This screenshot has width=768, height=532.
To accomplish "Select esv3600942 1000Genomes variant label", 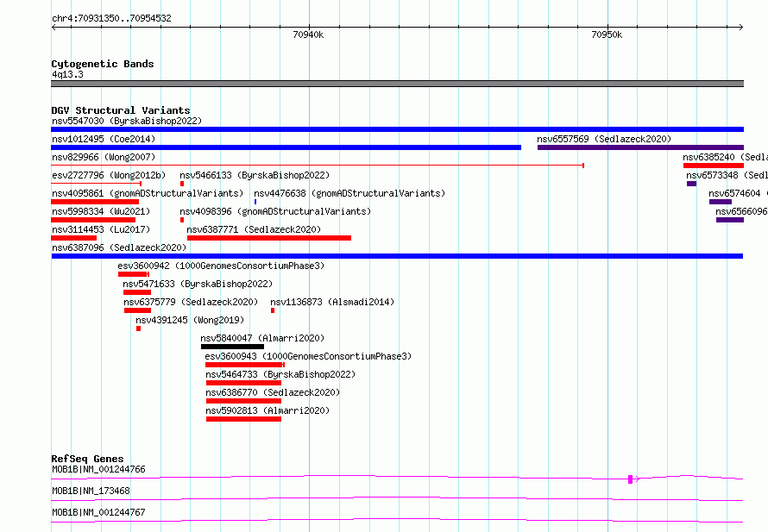I will (221, 266).
